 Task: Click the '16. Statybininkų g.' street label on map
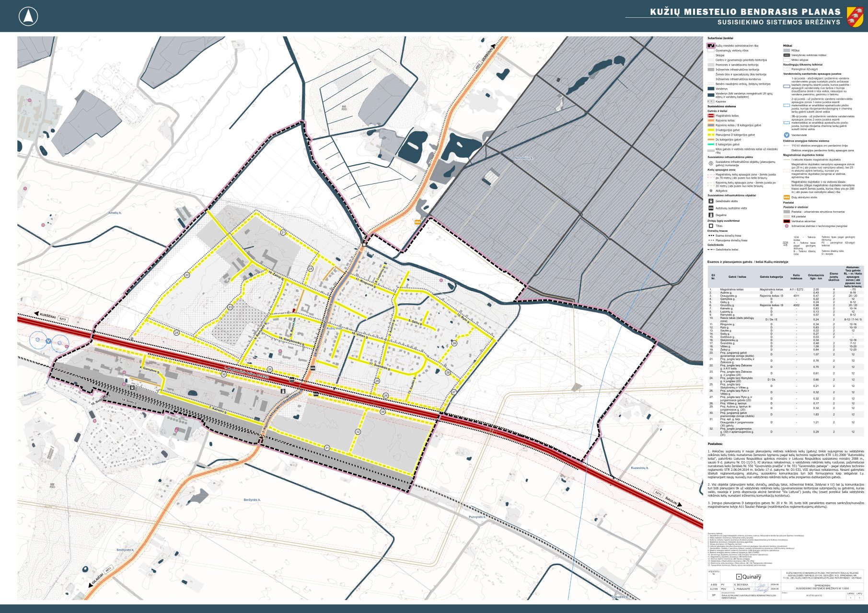click(x=291, y=341)
